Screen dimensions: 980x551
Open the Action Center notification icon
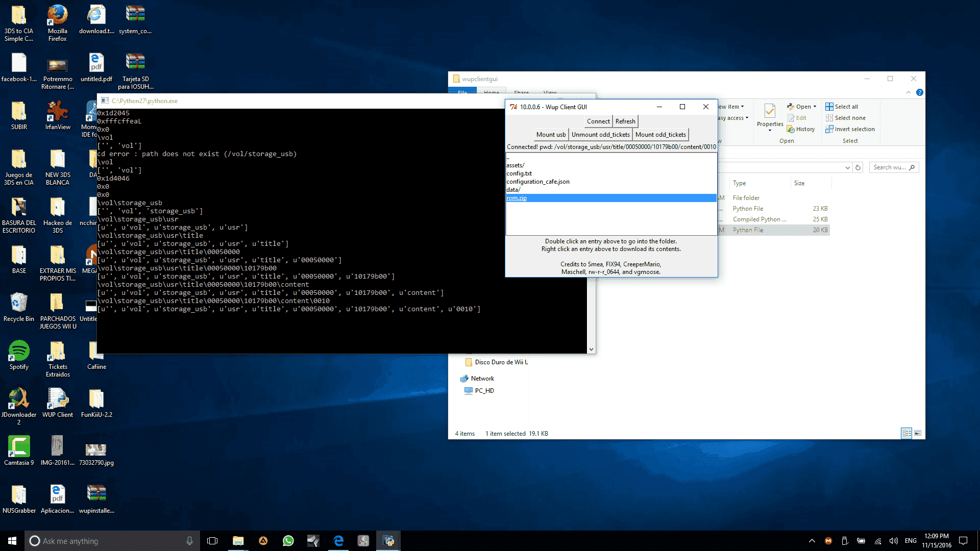click(963, 541)
